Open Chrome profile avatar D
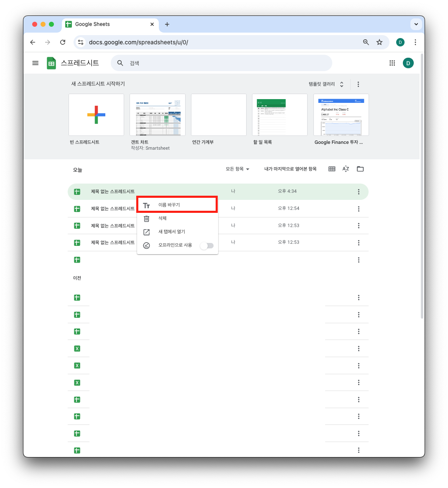This screenshot has width=448, height=488. (400, 42)
